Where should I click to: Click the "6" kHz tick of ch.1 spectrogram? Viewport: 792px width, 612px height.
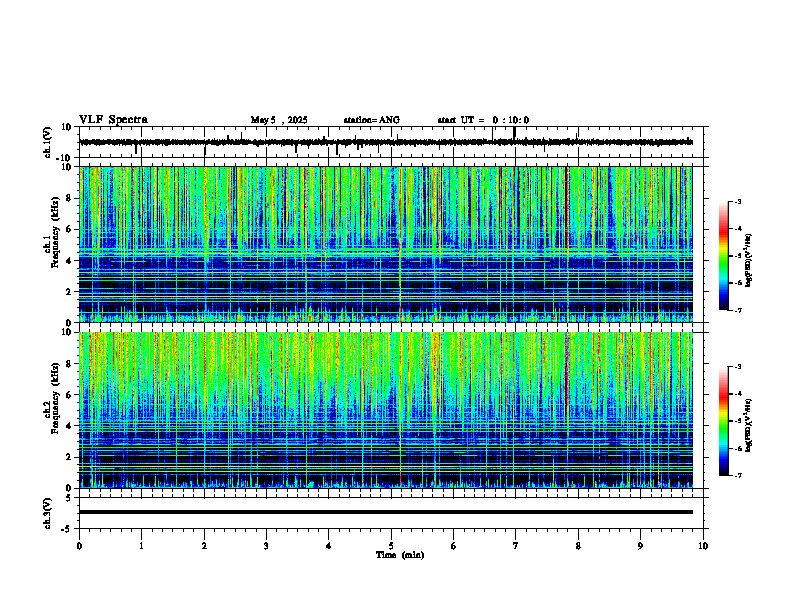click(70, 229)
